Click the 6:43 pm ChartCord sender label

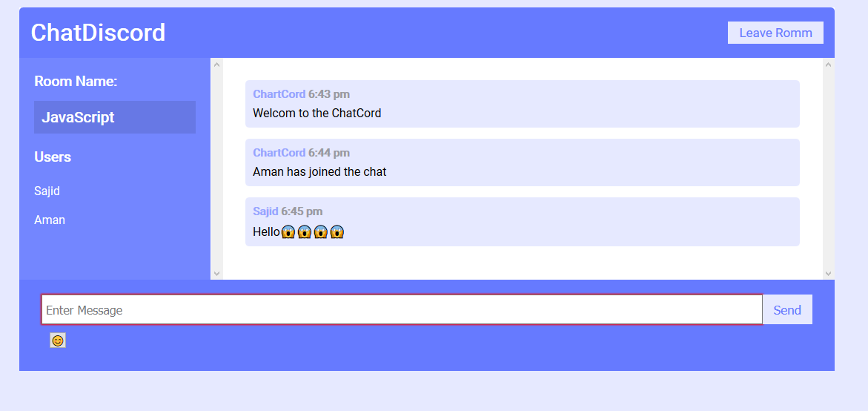point(301,94)
